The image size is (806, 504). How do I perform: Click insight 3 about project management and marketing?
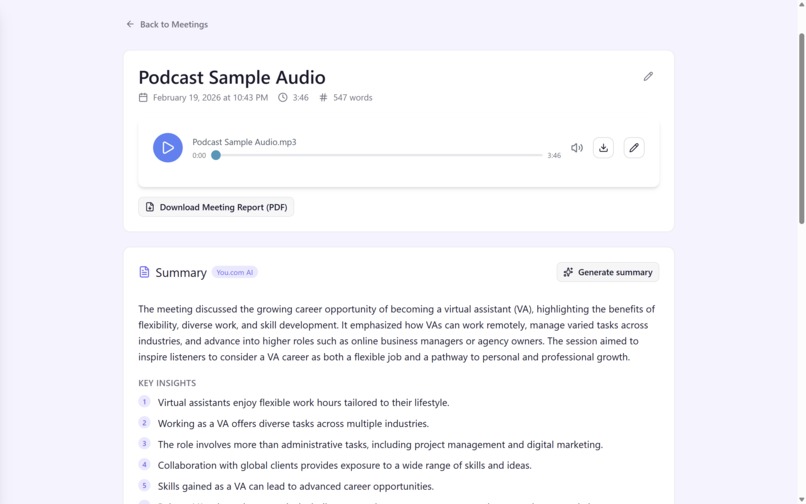point(380,445)
